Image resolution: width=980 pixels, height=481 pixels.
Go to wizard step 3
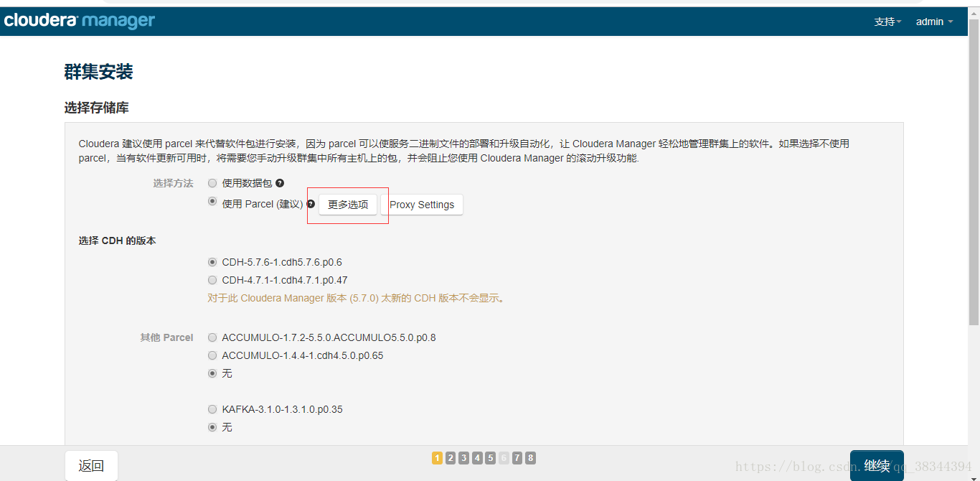click(464, 458)
